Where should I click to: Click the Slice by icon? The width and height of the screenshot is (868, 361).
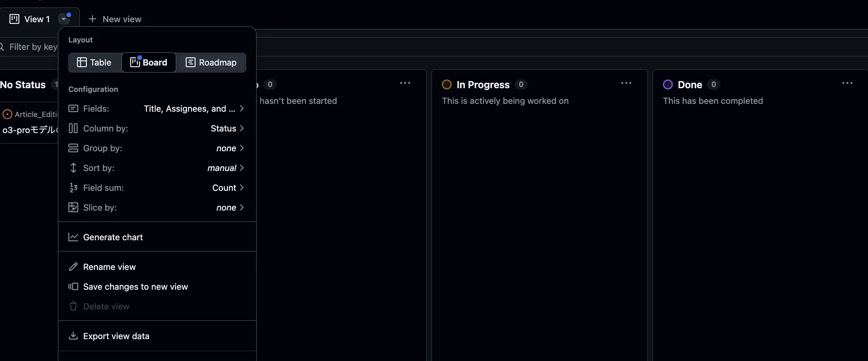point(73,208)
